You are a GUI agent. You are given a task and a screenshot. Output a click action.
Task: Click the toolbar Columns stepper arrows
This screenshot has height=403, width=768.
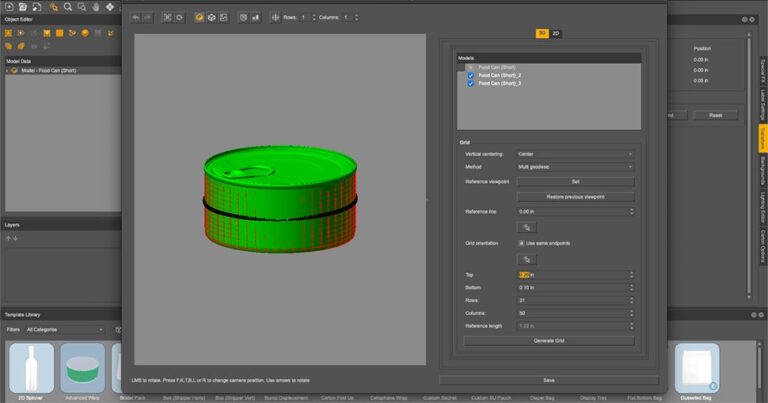(357, 17)
